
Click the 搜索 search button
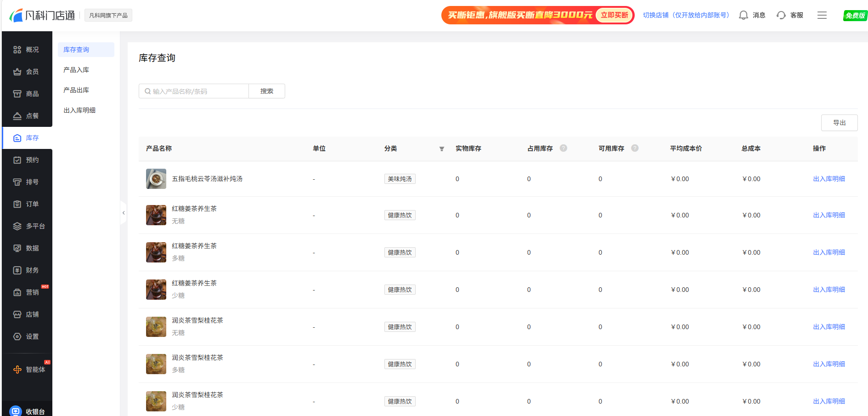coord(266,91)
